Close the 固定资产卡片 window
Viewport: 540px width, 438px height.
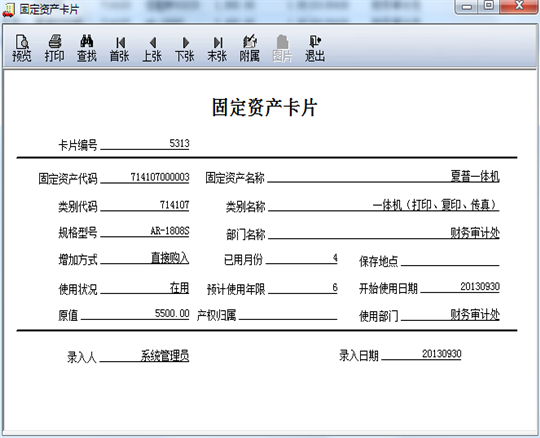[519, 6]
